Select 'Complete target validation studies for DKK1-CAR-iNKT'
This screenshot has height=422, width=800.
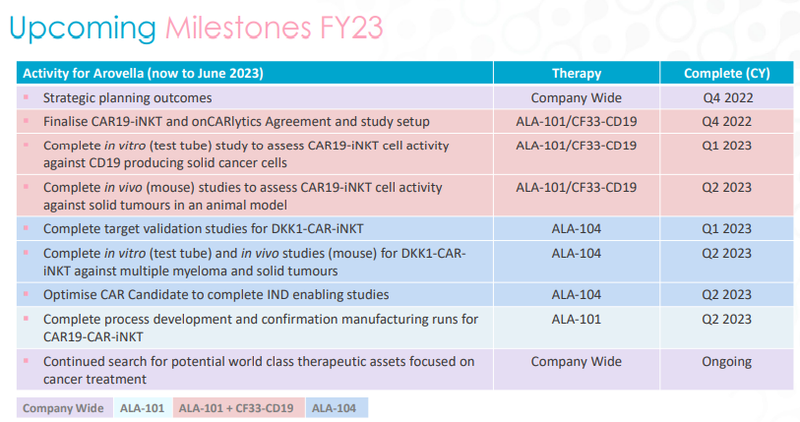(203, 229)
